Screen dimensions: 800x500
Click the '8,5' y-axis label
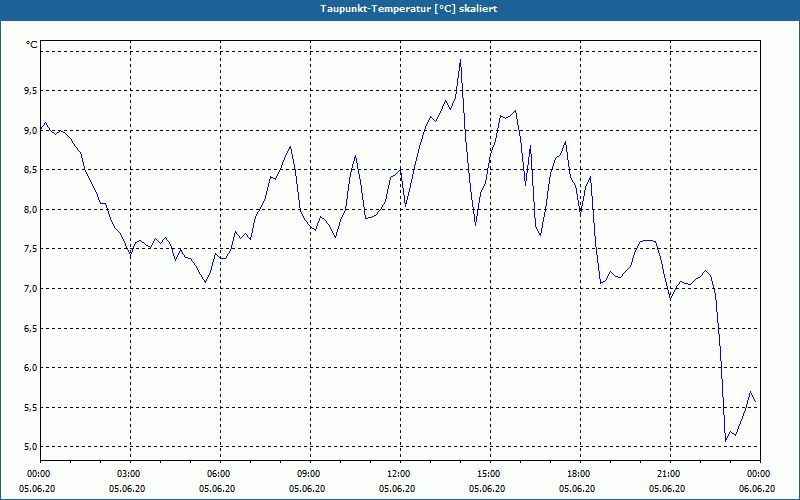coord(31,170)
